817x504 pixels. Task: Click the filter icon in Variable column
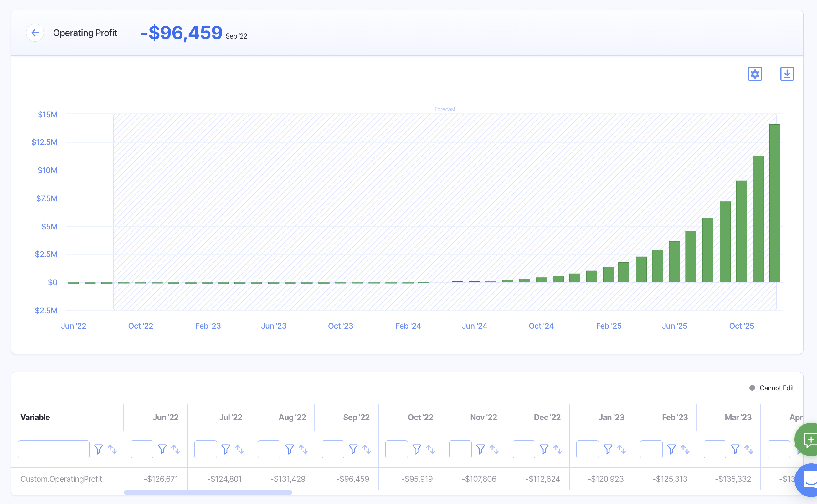[x=98, y=449]
